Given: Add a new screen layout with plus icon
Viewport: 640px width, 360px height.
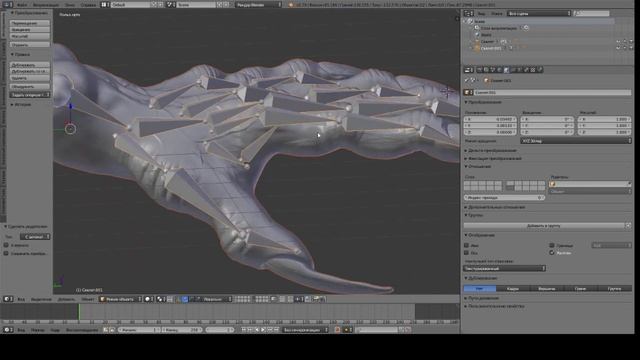Looking at the screenshot, I should [154, 4].
